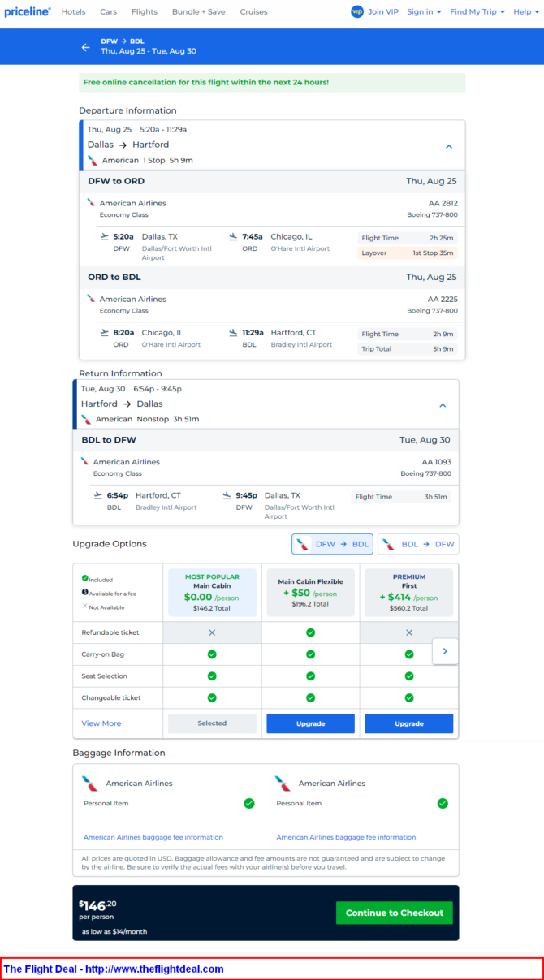Open the Cars navigation item

(109, 12)
